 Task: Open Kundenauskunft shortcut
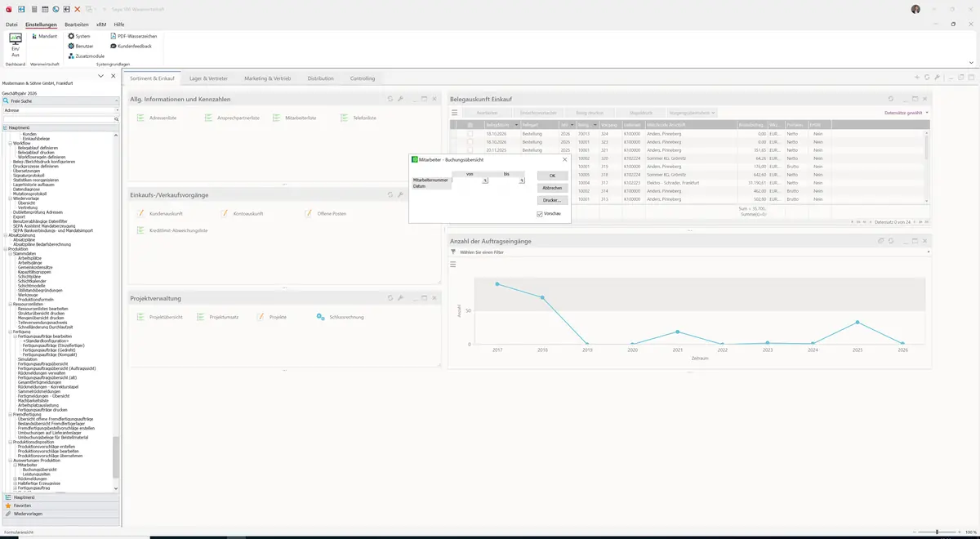tap(160, 214)
